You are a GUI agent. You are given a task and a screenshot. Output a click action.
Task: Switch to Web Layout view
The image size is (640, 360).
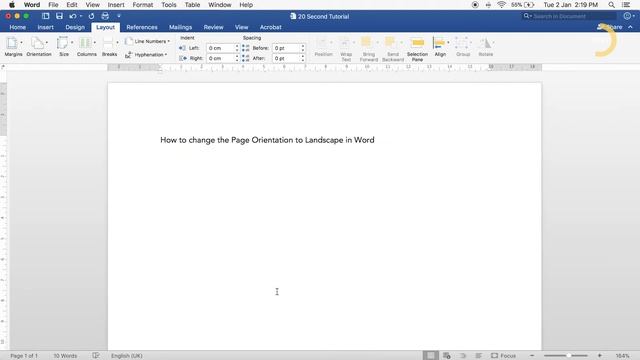click(x=447, y=356)
